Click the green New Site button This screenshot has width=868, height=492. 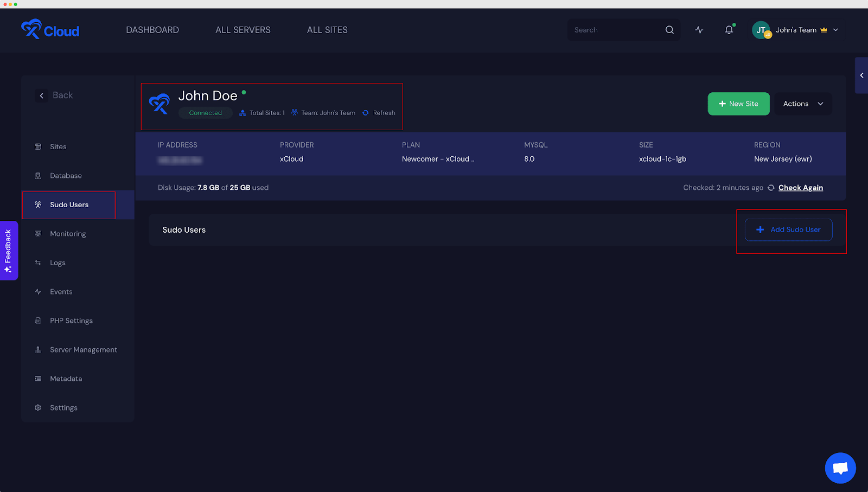pyautogui.click(x=738, y=104)
